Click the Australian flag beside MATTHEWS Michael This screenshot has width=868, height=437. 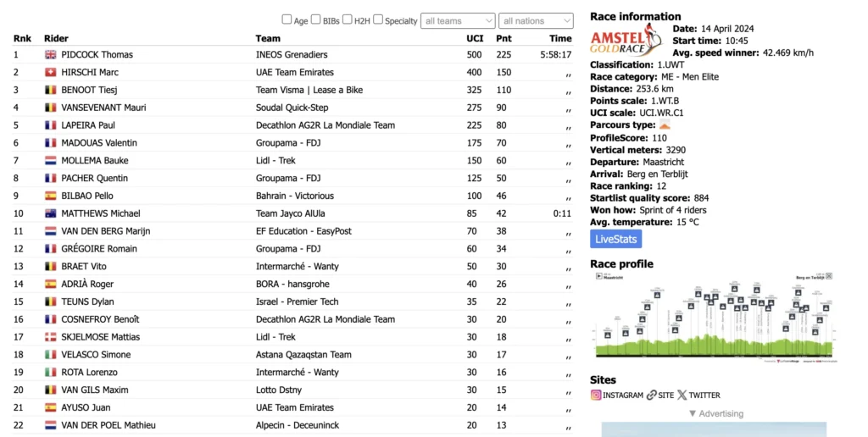tap(50, 213)
